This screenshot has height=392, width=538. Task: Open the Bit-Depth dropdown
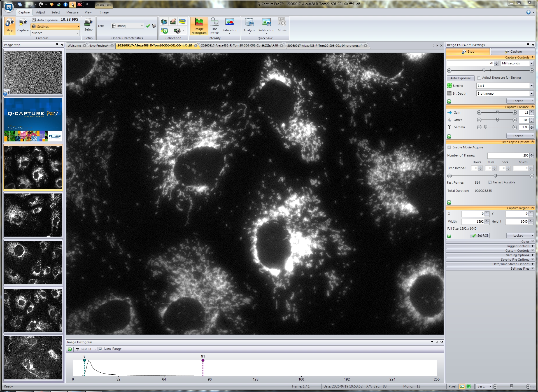[x=505, y=94]
